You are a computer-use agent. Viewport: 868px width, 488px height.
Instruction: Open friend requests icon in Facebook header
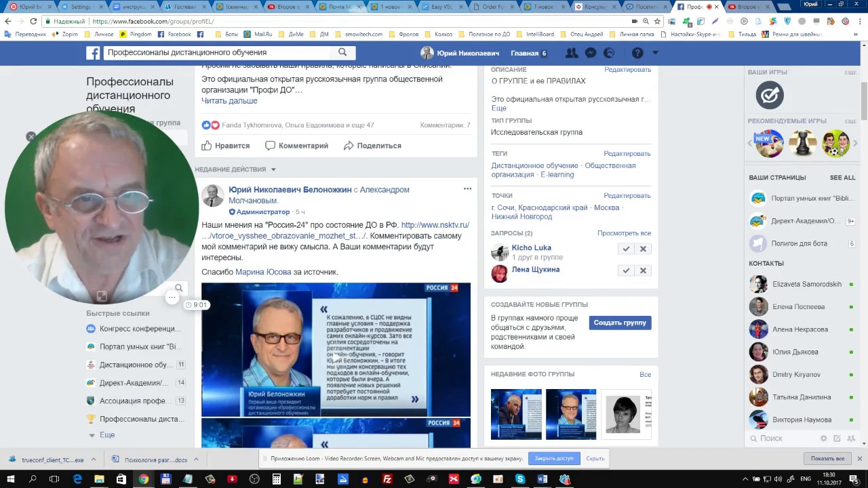(x=572, y=53)
